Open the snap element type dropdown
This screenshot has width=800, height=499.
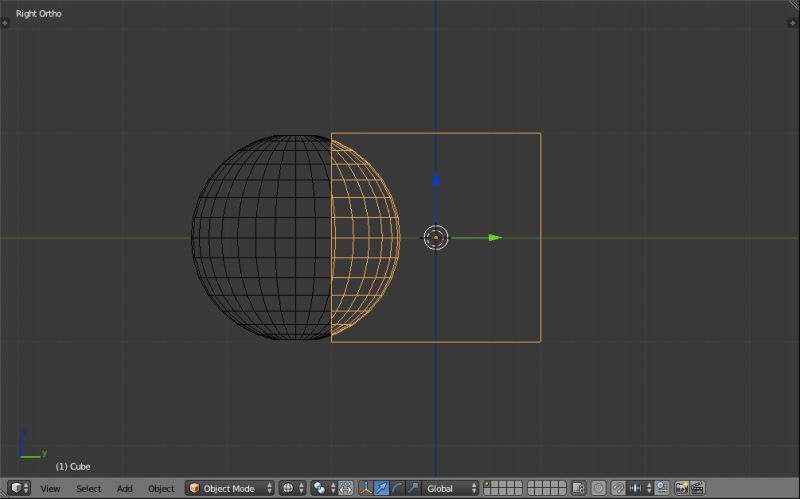(x=640, y=488)
